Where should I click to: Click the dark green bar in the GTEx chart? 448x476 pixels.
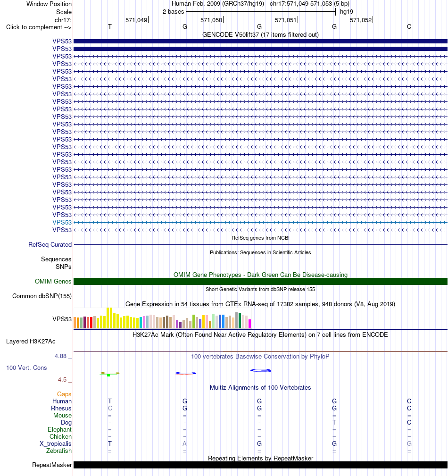point(240,321)
